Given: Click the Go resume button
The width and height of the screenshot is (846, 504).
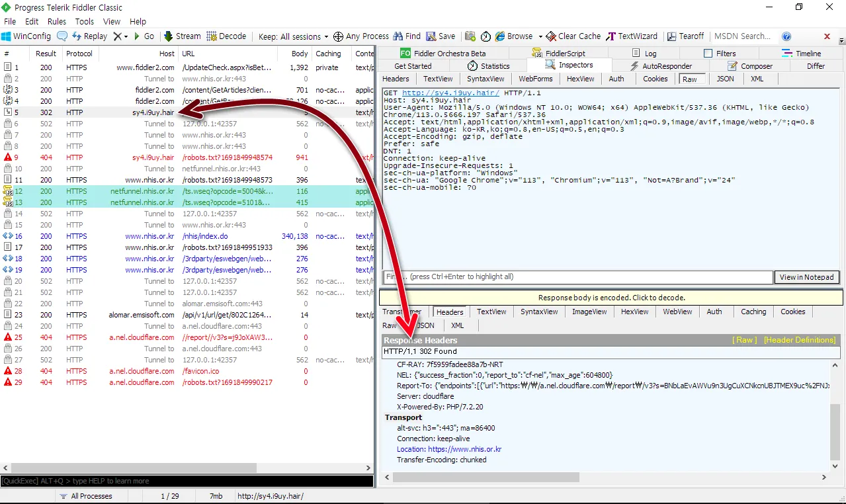Looking at the screenshot, I should (144, 36).
